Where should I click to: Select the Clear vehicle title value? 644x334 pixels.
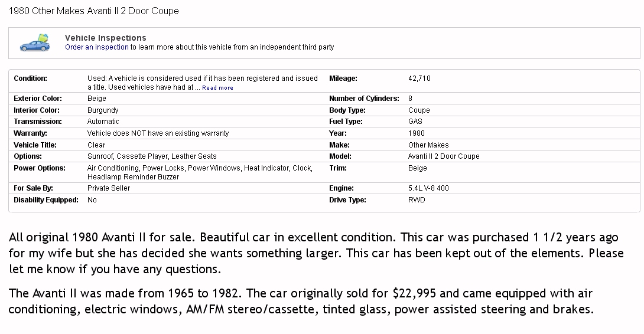[x=96, y=145]
